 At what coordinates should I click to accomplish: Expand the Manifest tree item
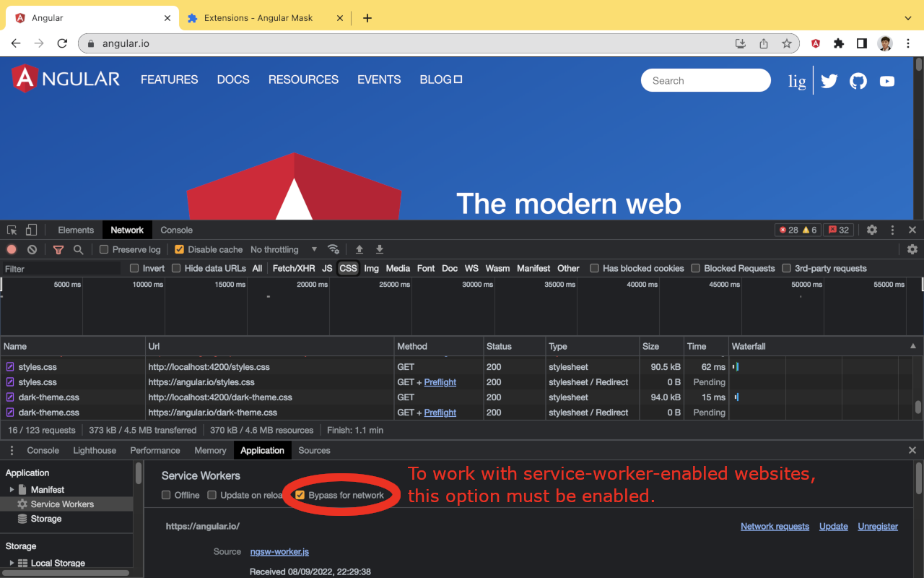coord(12,490)
